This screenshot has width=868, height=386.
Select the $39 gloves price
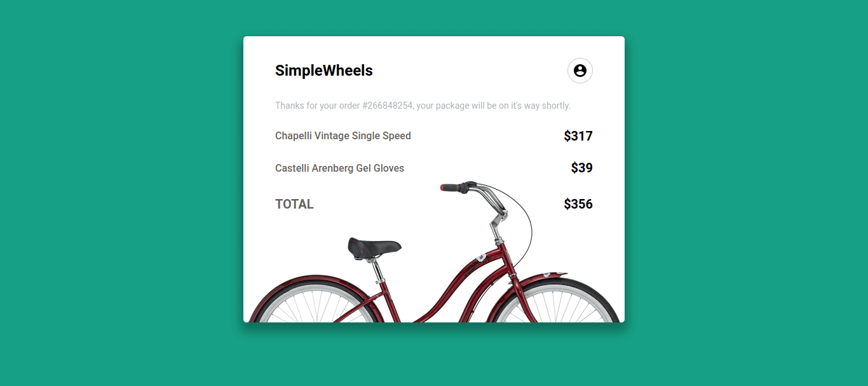click(582, 168)
